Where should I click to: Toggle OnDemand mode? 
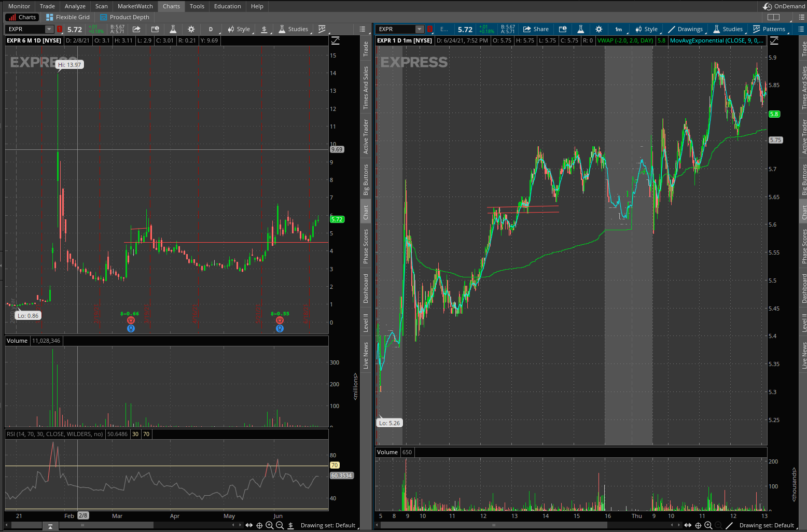784,6
